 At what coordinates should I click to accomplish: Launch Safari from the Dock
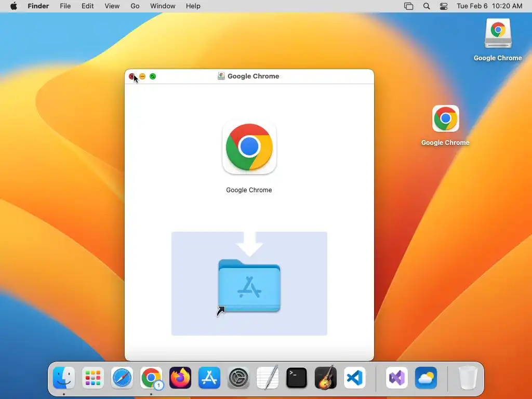point(122,378)
